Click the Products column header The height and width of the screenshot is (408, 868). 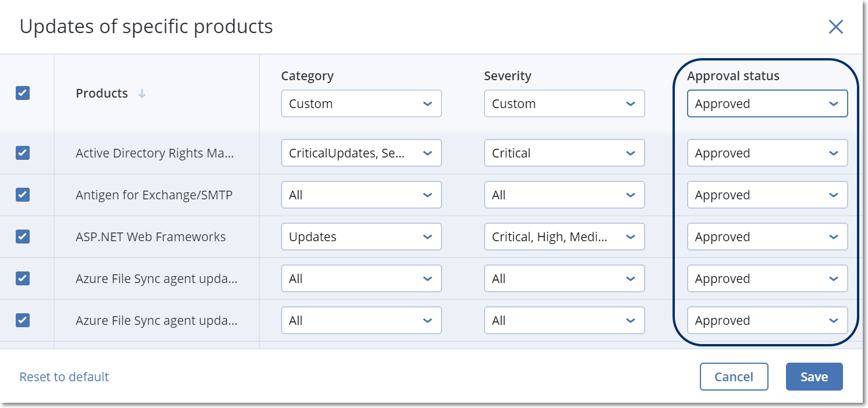tap(102, 94)
